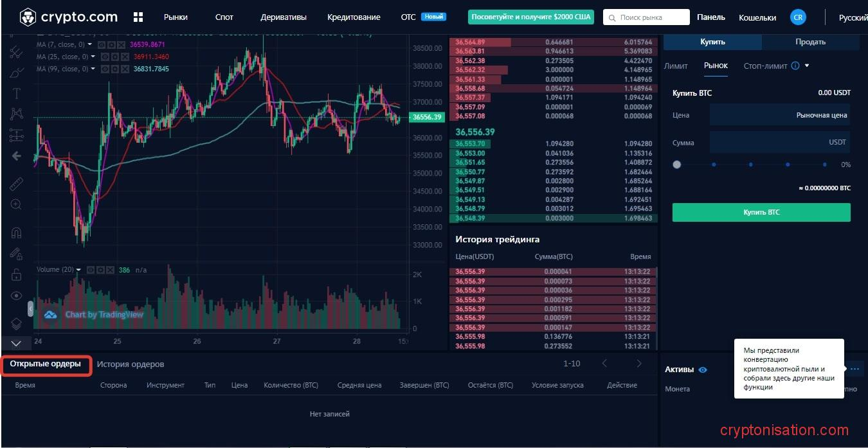Screen dimensions: 868x448
Task: Expand the Volume (20) indicator dropdown
Action: pos(79,270)
